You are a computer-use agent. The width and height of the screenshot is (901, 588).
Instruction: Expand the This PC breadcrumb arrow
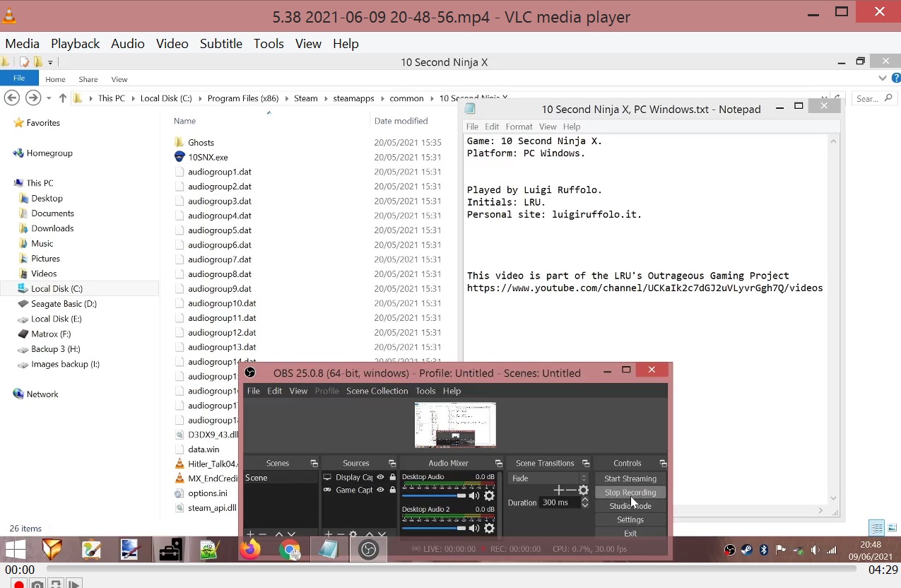tap(132, 98)
